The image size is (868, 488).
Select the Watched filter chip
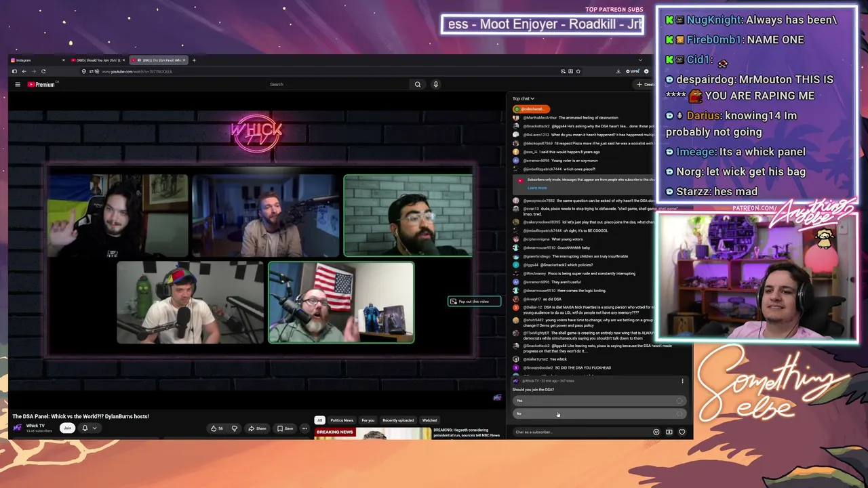430,420
